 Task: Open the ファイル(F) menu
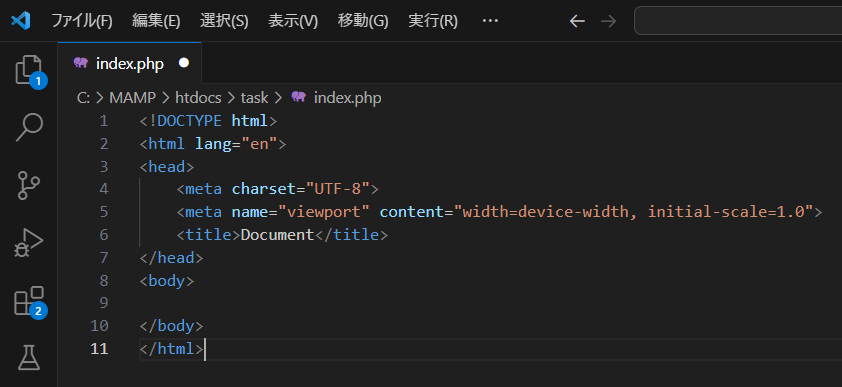[82, 21]
